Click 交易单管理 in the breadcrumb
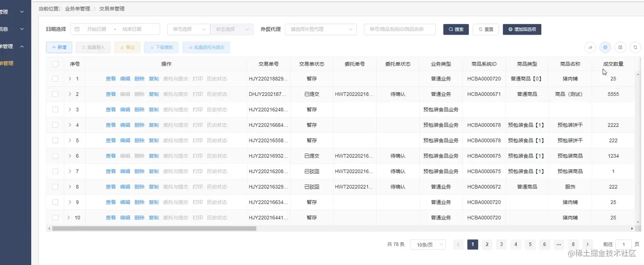Viewport: 644px width, 265px height. (112, 9)
